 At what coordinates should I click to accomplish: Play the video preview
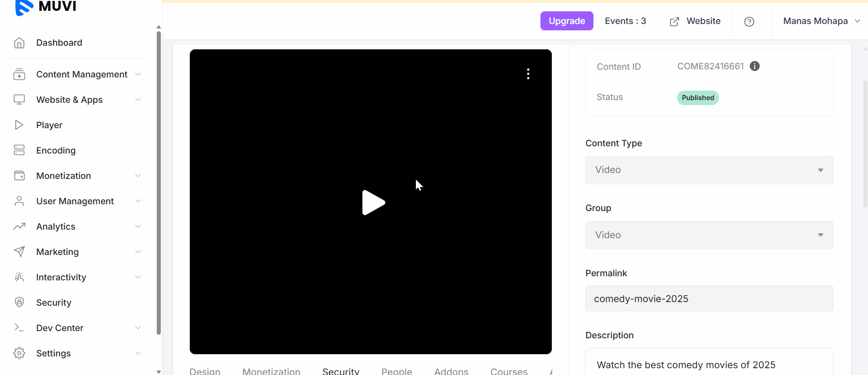point(373,202)
